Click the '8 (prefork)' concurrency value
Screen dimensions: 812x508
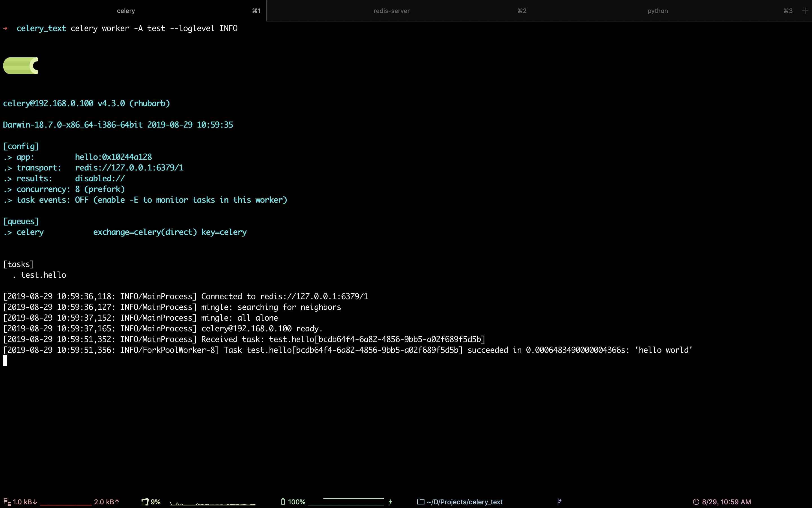point(100,189)
